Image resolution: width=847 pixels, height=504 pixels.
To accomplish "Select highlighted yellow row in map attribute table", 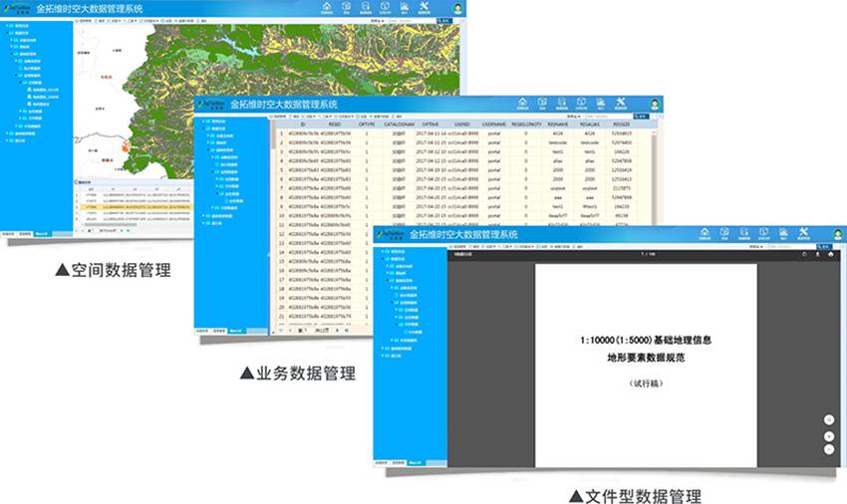I will pyautogui.click(x=130, y=207).
